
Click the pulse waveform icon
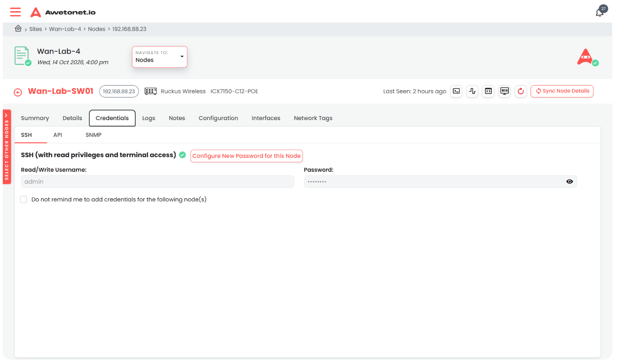473,91
